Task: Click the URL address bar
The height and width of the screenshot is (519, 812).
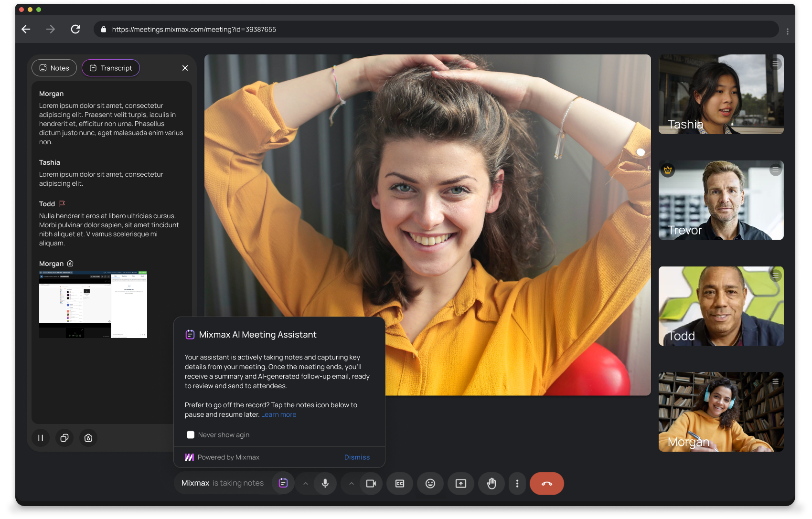Action: (x=436, y=29)
